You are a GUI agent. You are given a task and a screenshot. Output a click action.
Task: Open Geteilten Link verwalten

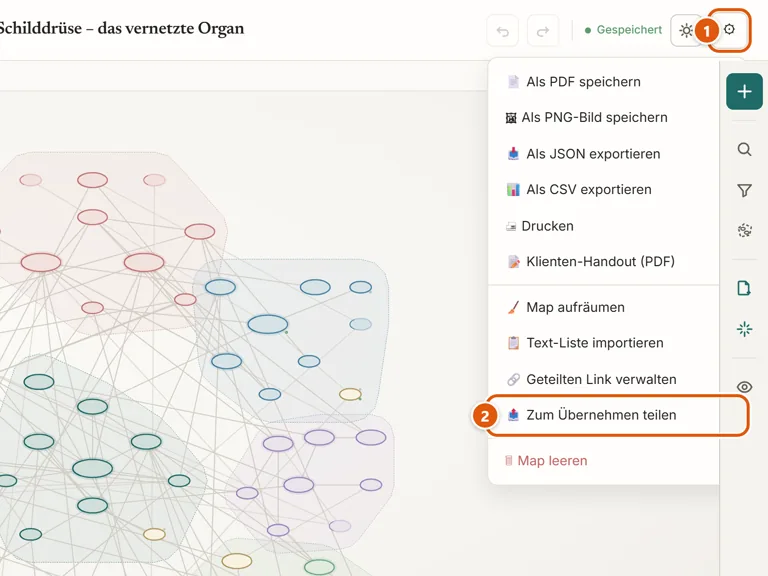pos(603,379)
